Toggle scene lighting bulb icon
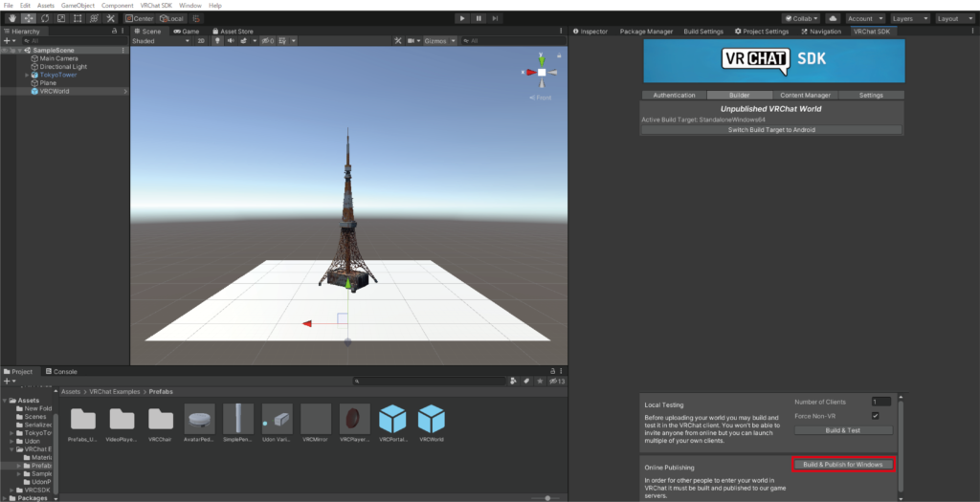 (x=217, y=40)
